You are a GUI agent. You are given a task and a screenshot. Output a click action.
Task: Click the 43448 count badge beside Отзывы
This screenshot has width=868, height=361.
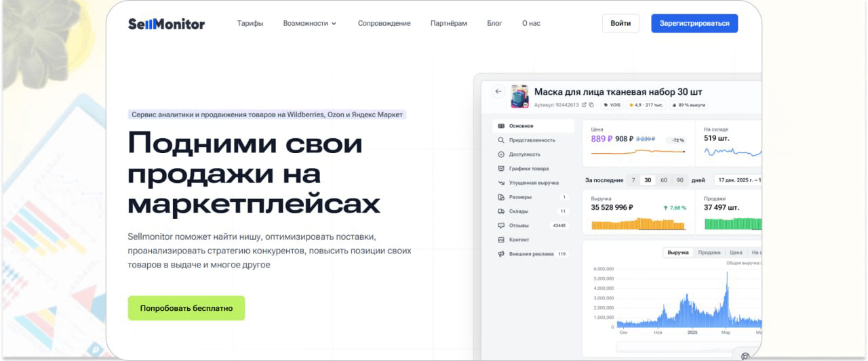pos(559,226)
